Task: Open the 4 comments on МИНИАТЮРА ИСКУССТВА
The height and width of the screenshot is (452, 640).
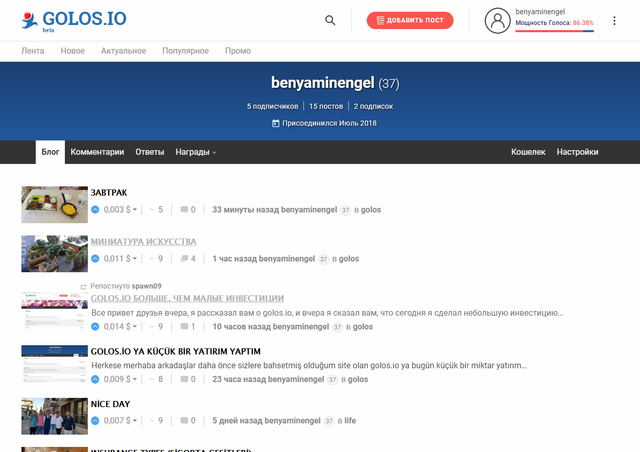Action: coord(188,259)
